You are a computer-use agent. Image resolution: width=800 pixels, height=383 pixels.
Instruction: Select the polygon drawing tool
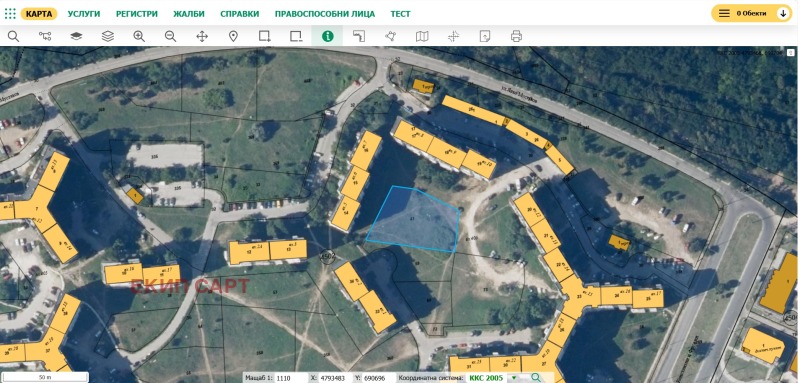point(390,36)
